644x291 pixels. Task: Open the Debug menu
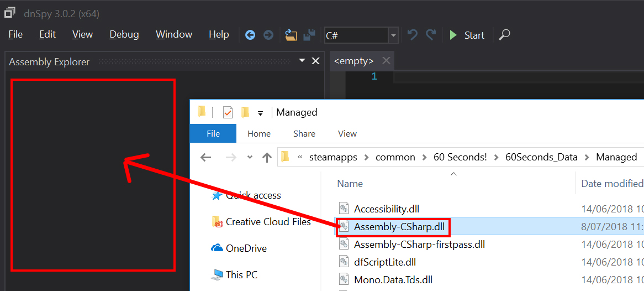pyautogui.click(x=124, y=34)
